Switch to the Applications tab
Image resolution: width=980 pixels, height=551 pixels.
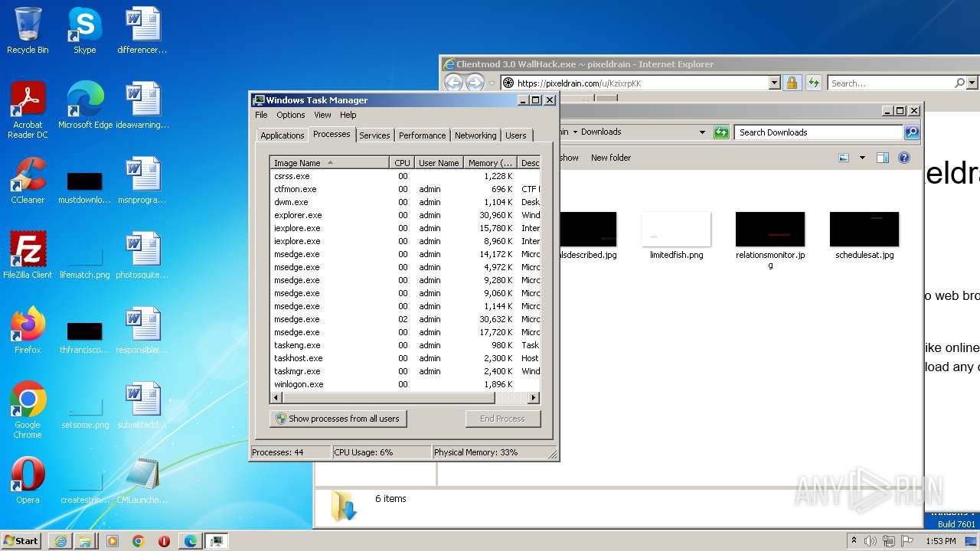[x=282, y=135]
